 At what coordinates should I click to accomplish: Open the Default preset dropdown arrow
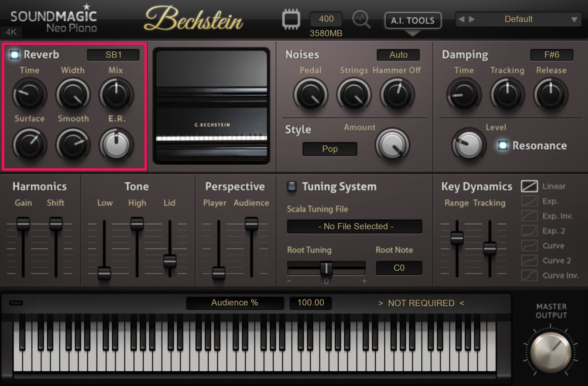click(x=574, y=20)
